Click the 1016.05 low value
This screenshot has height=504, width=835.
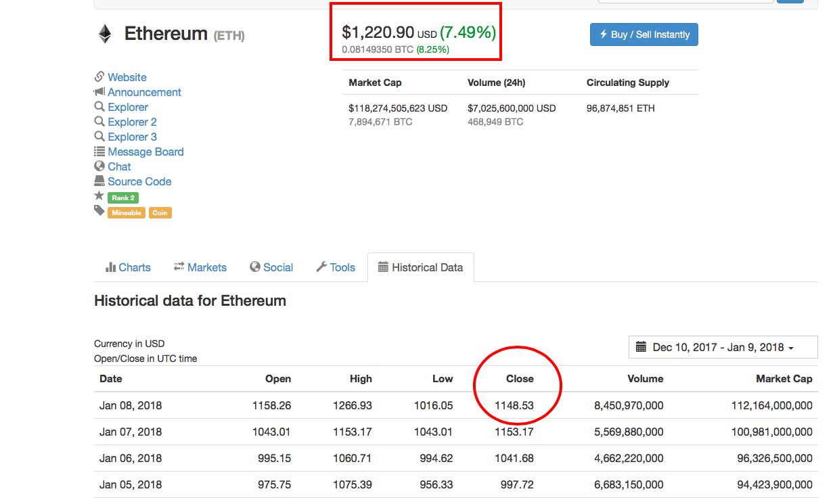click(x=434, y=406)
